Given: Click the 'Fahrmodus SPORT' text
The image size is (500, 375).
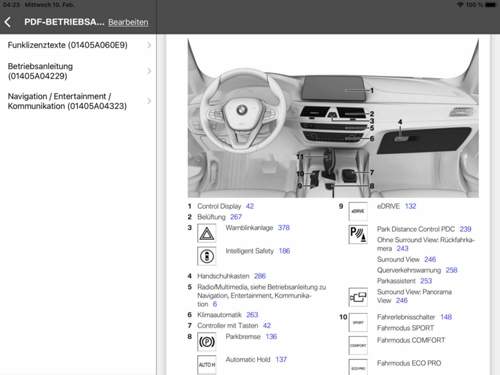Looking at the screenshot, I should point(406,328).
